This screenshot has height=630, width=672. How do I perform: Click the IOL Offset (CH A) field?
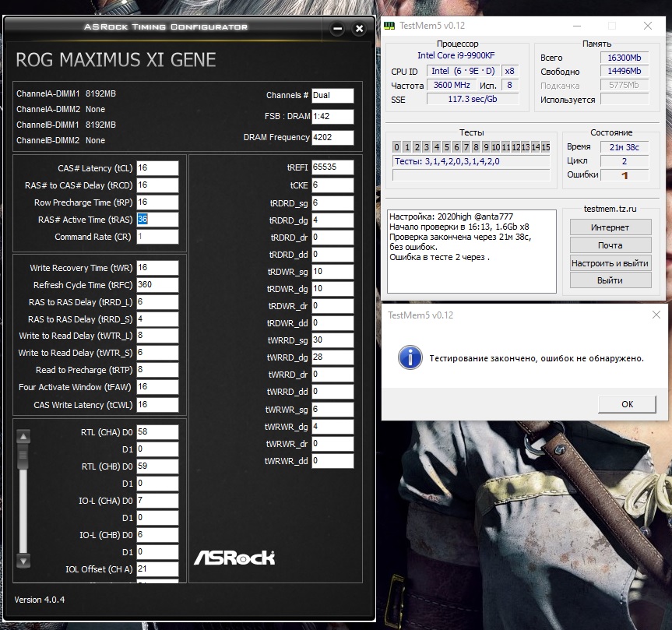click(157, 569)
